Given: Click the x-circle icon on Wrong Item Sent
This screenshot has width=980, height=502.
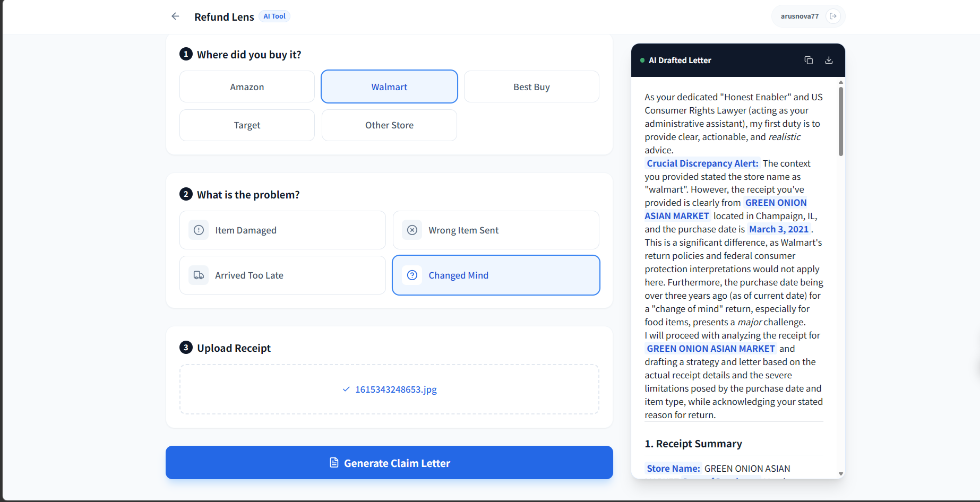Looking at the screenshot, I should click(x=412, y=230).
